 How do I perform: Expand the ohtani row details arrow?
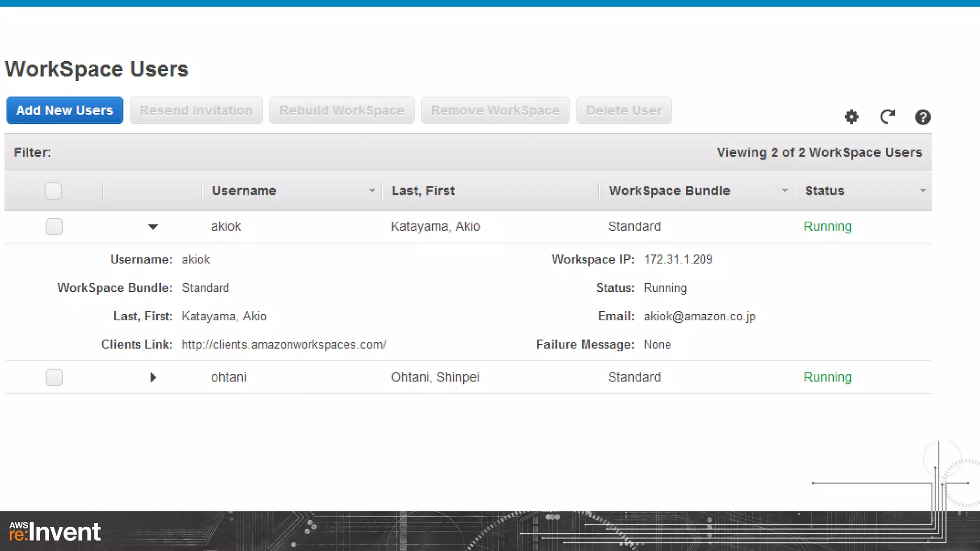tap(153, 377)
